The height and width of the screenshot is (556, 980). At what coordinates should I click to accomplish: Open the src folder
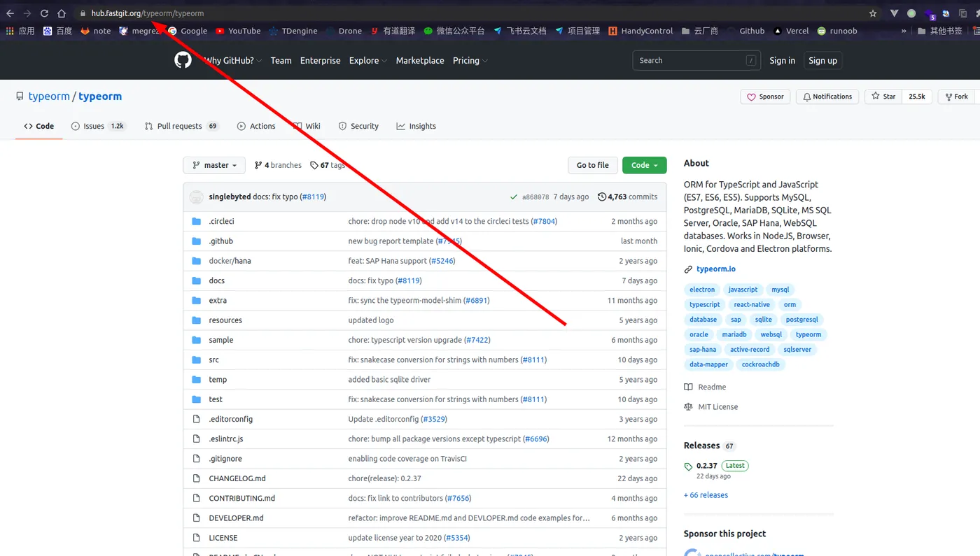pos(213,359)
